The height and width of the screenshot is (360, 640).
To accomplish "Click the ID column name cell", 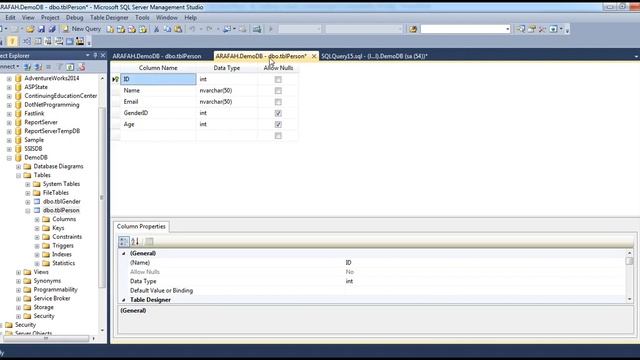I will click(158, 79).
